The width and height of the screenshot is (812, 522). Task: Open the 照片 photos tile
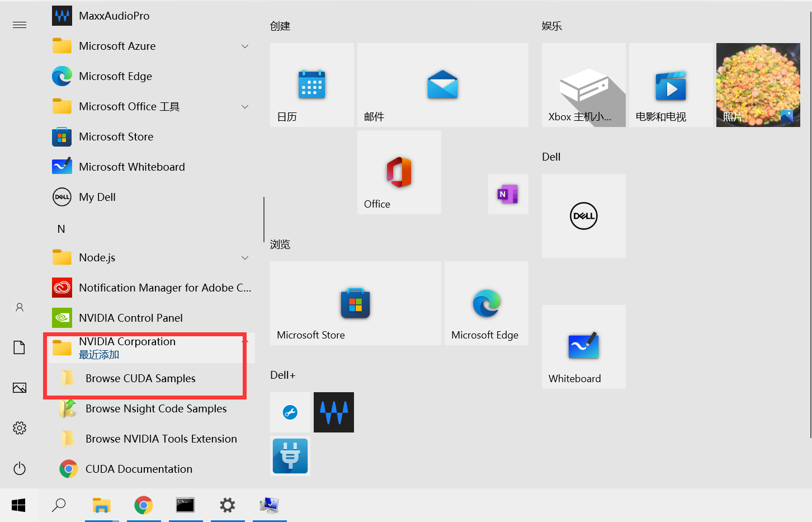(758, 85)
